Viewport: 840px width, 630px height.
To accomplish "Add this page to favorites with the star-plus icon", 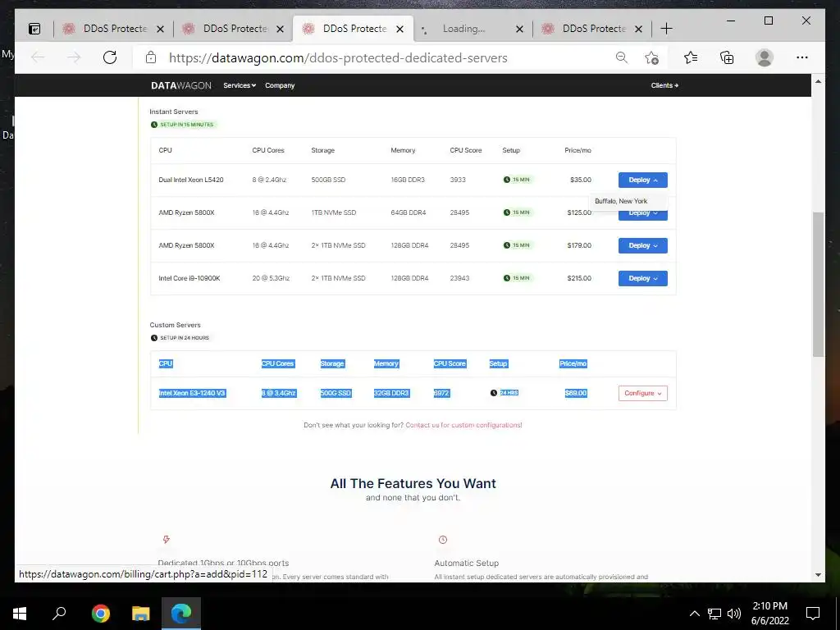I will (651, 57).
